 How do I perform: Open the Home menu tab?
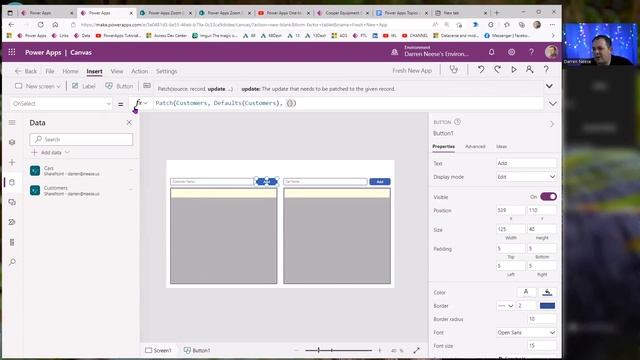click(70, 71)
